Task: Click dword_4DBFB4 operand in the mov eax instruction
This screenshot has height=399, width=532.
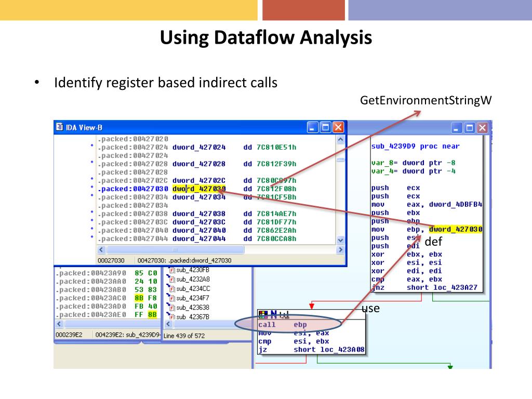Action: [x=455, y=204]
